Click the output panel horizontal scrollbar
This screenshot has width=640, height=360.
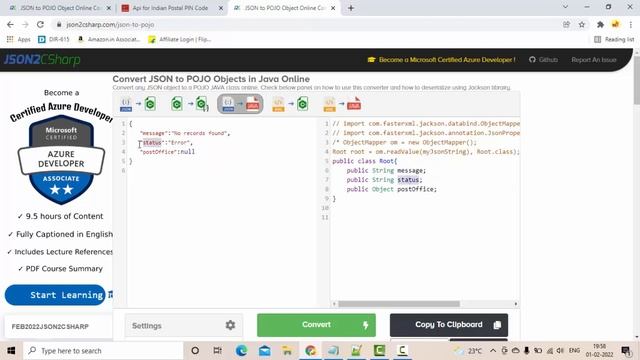pyautogui.click(x=399, y=304)
